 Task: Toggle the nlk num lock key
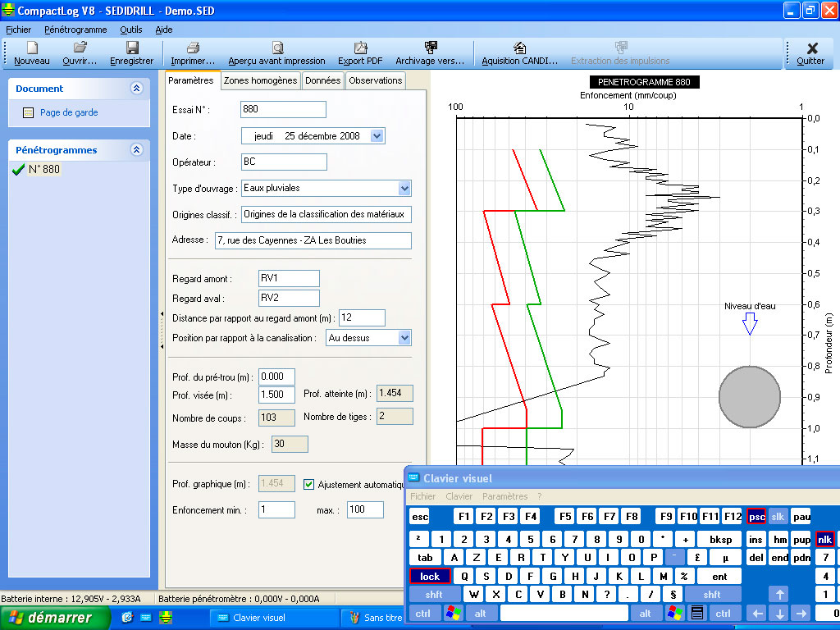pos(824,539)
